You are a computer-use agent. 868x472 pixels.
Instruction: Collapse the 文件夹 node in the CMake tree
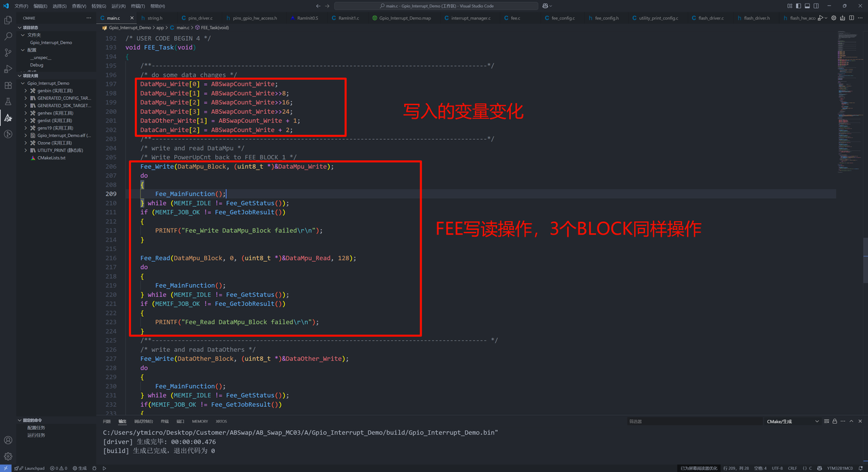click(56, 35)
